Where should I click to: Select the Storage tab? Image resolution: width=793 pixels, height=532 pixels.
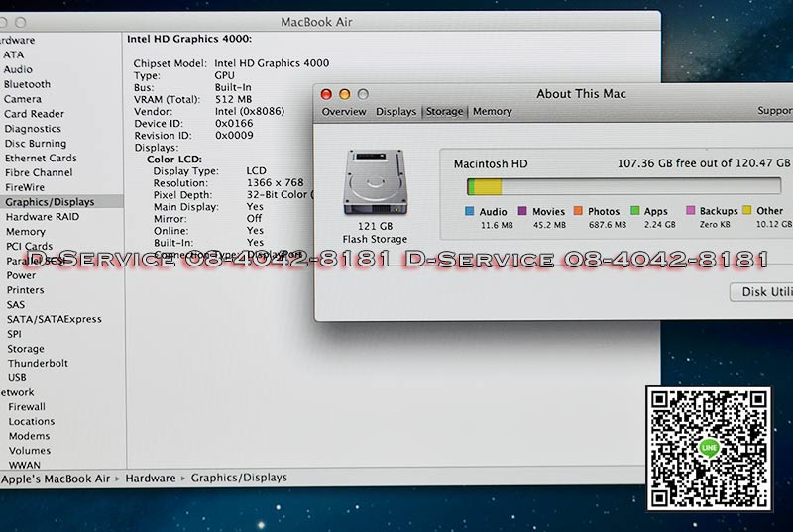click(444, 112)
